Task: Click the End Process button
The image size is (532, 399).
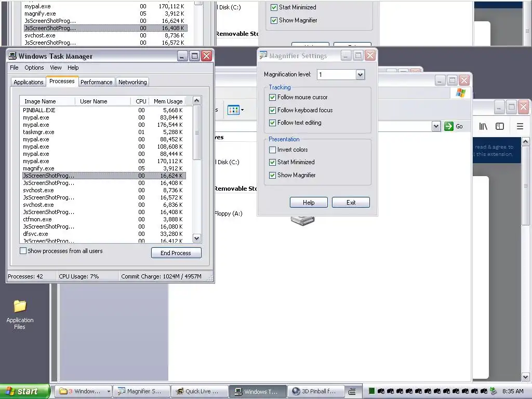Action: click(x=176, y=253)
